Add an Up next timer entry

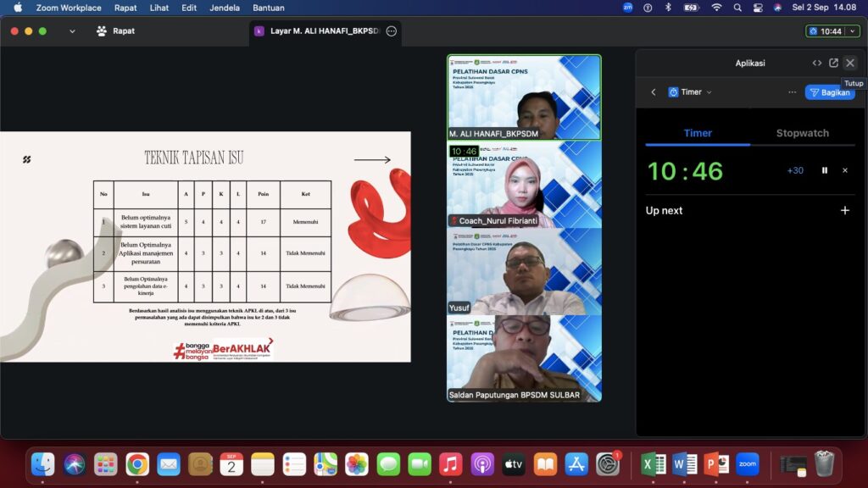coord(844,210)
